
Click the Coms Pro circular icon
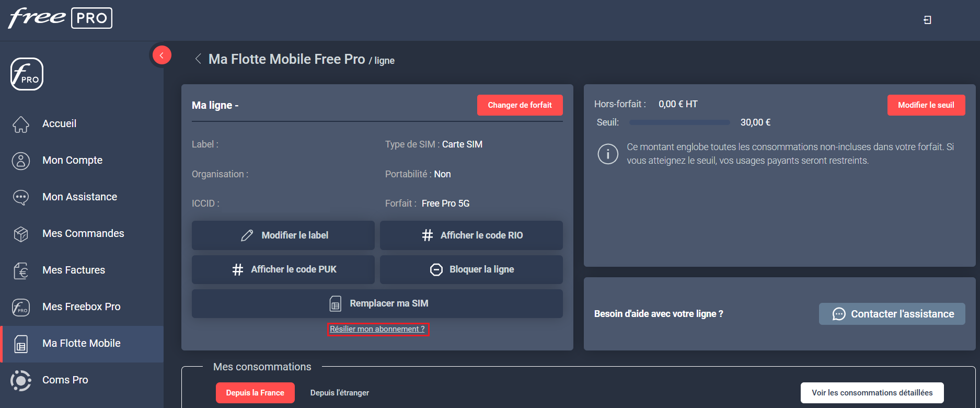coord(21,380)
